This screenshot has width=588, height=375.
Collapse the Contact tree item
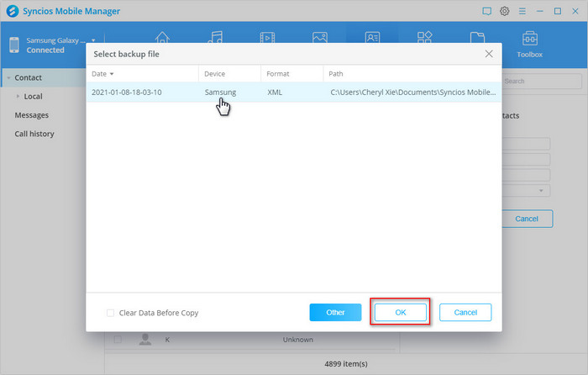(8, 77)
